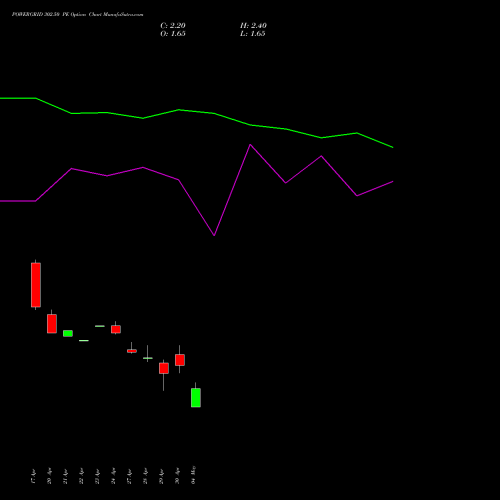Click the "21 Apr" date label
This screenshot has height=500, width=500.
[x=65, y=476]
